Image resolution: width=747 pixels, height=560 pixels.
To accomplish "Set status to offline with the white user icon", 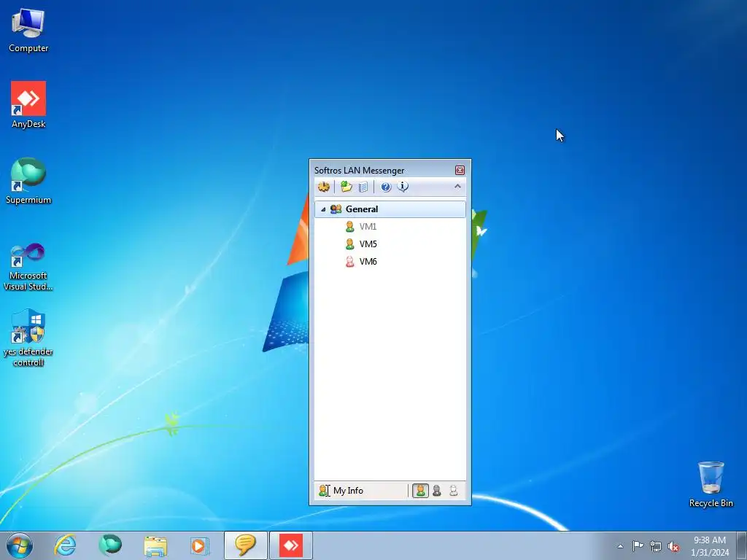I will coord(454,491).
